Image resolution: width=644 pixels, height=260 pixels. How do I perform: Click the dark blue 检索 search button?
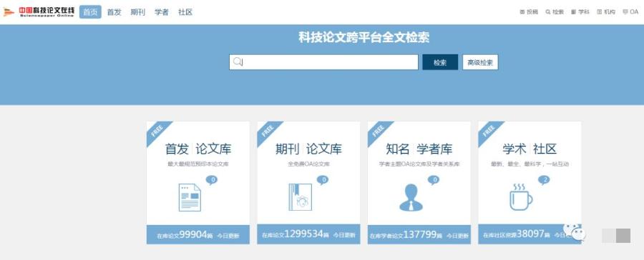tap(440, 62)
